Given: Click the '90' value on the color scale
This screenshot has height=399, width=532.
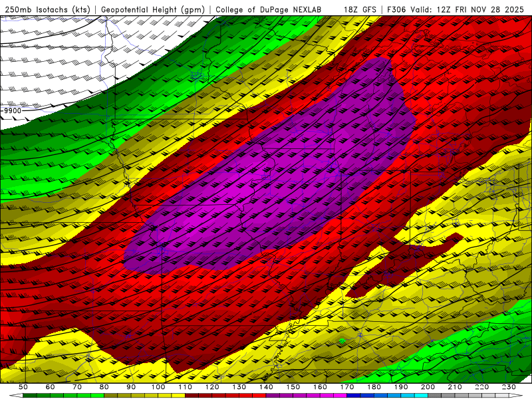Looking at the screenshot, I should [131, 387].
